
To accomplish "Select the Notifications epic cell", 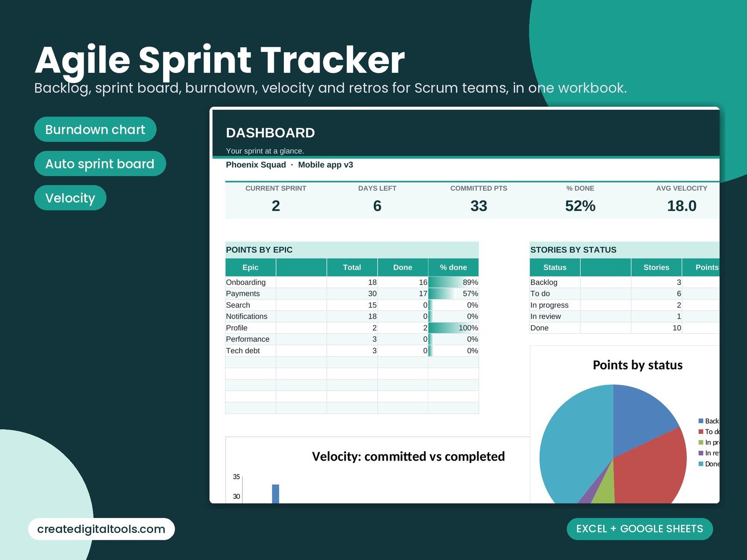I will pyautogui.click(x=250, y=316).
